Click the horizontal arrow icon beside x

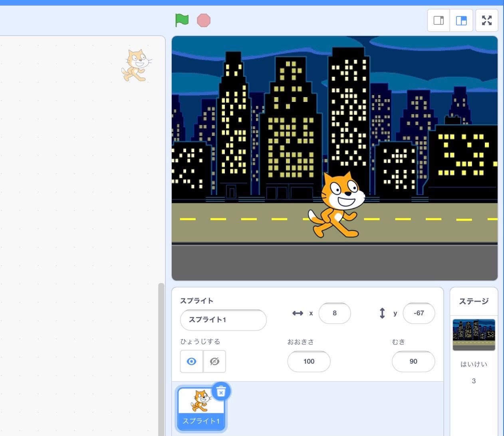pos(298,313)
